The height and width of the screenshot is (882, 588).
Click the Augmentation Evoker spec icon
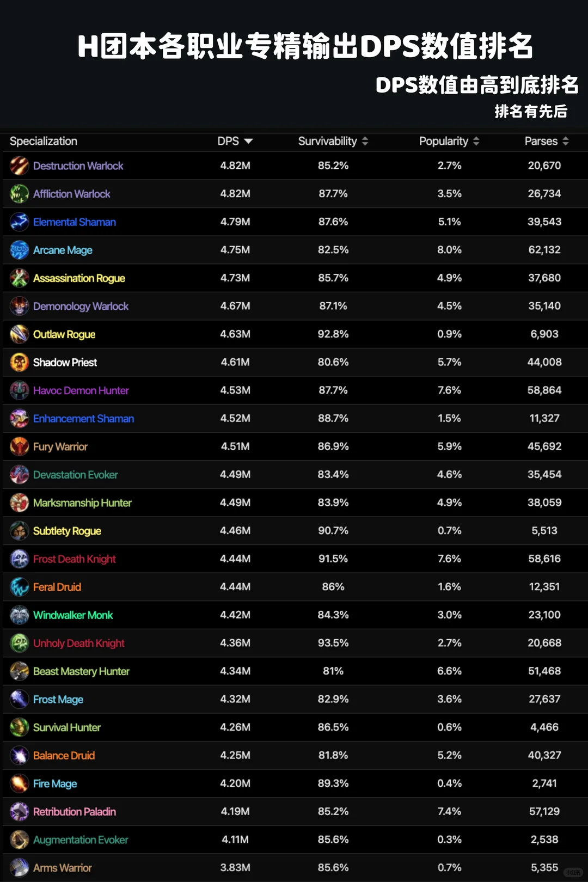click(x=20, y=840)
